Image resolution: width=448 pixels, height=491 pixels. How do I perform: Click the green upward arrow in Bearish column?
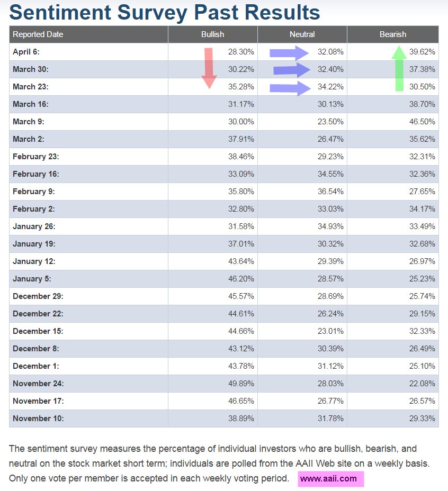pyautogui.click(x=399, y=68)
